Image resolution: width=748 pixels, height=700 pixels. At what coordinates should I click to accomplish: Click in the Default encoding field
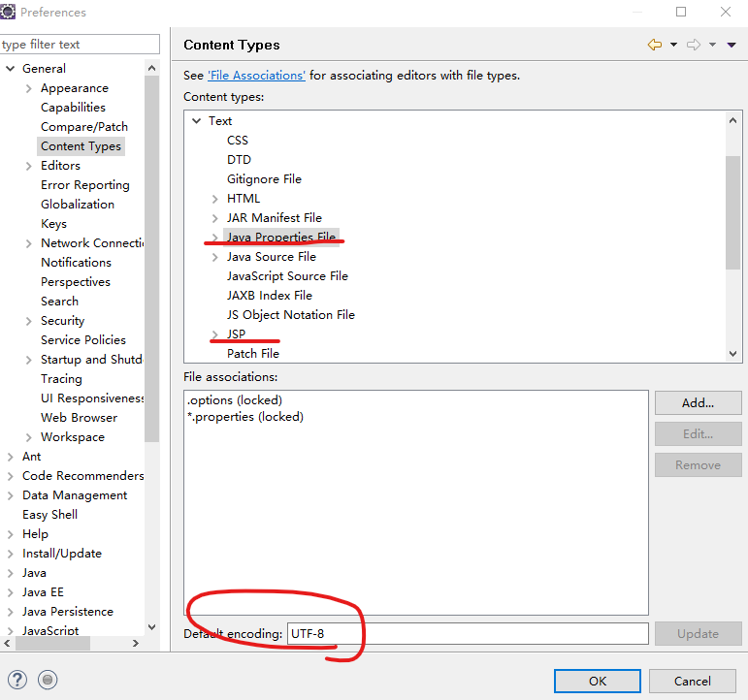[467, 634]
